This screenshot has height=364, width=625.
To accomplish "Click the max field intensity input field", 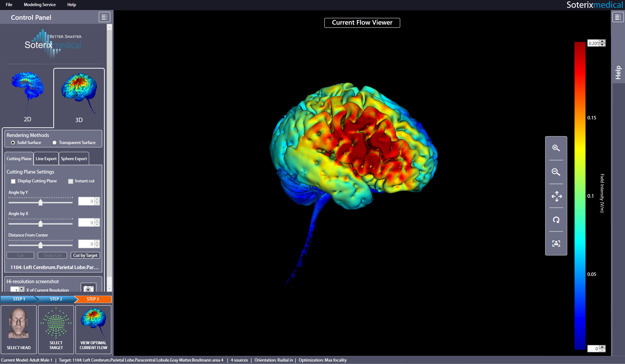I will coord(593,43).
